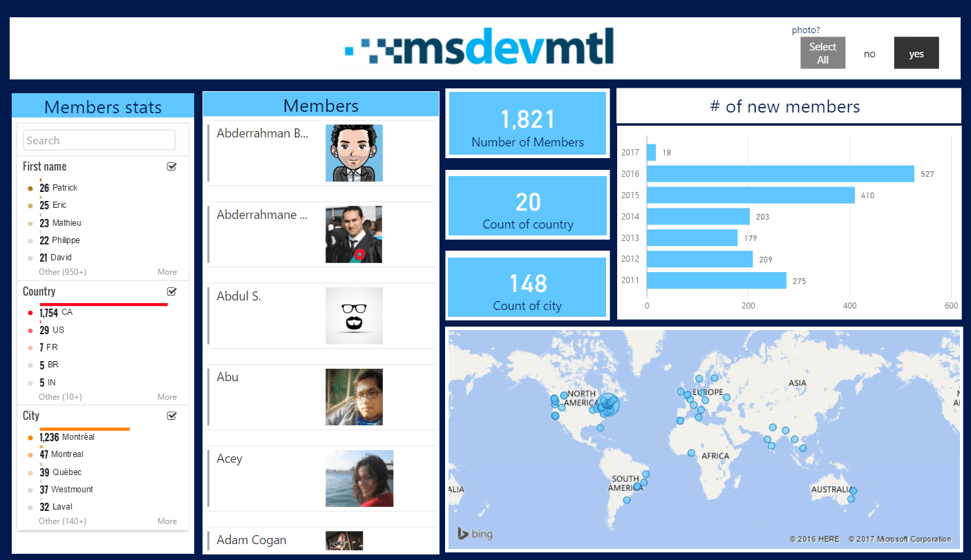Toggle the City section checkbox

171,416
